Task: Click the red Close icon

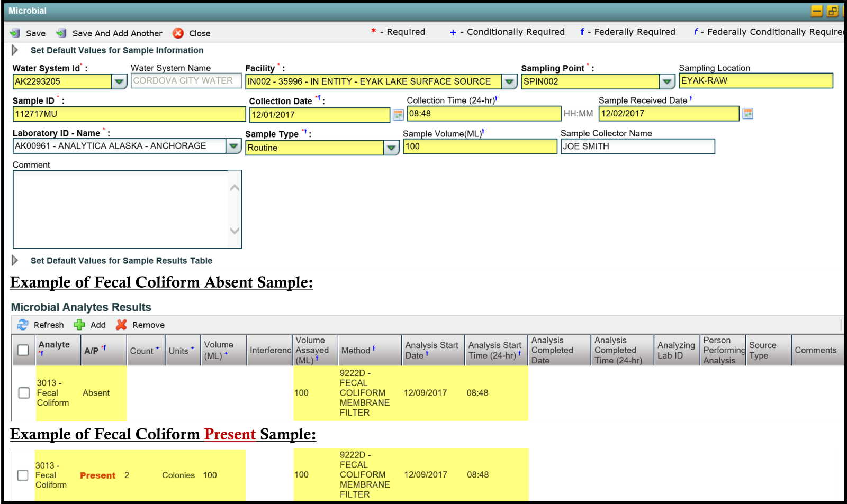Action: click(178, 33)
